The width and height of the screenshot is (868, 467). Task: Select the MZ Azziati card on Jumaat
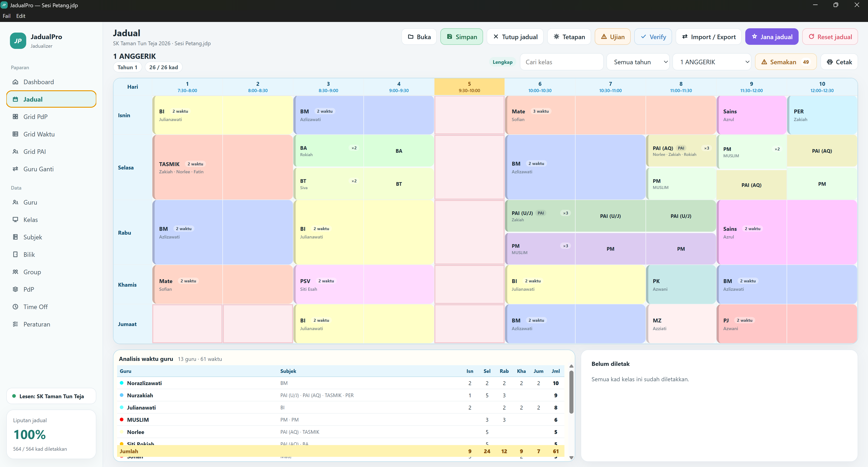pos(681,324)
